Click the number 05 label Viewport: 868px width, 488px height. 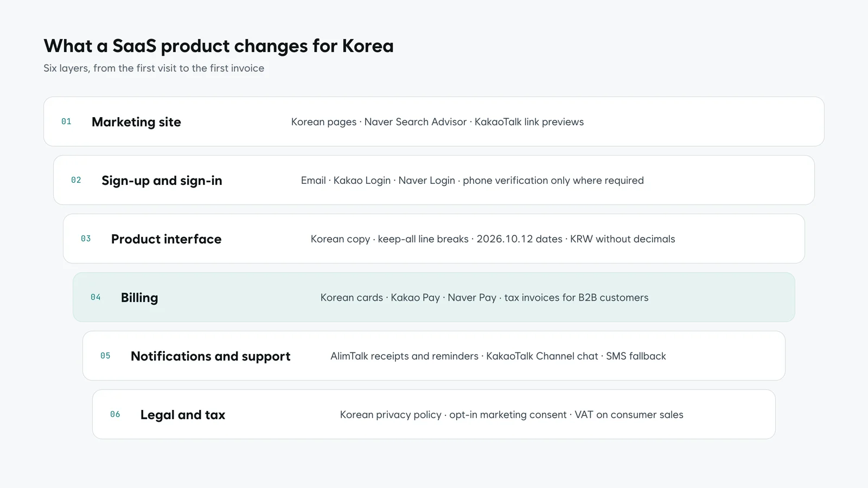105,356
